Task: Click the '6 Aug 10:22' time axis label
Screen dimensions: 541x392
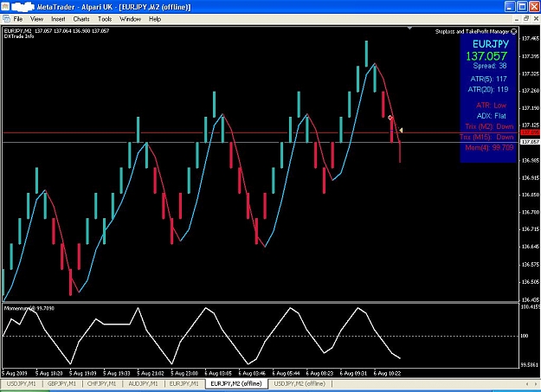Action: click(x=387, y=373)
